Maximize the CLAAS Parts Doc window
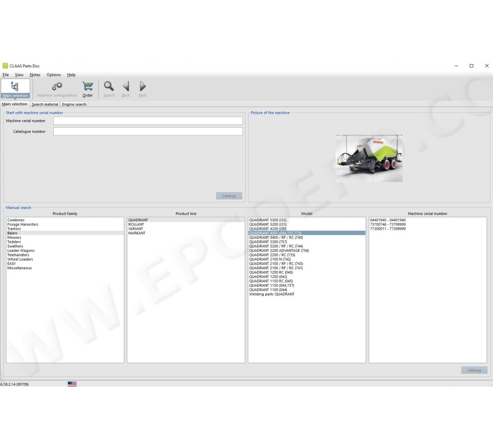 (471, 66)
